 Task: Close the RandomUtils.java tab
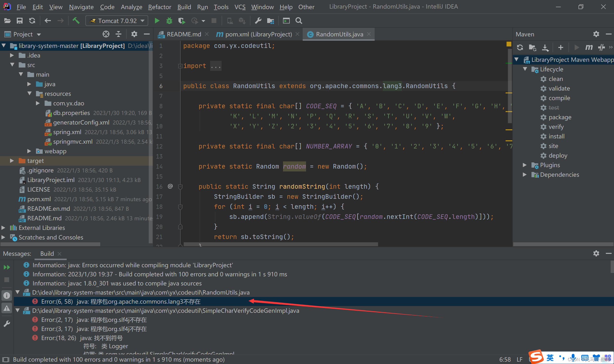(x=369, y=34)
